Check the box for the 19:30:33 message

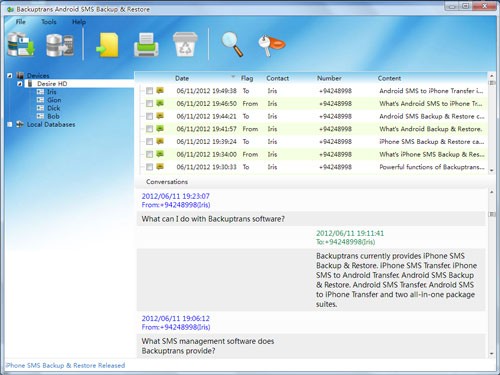[x=149, y=167]
